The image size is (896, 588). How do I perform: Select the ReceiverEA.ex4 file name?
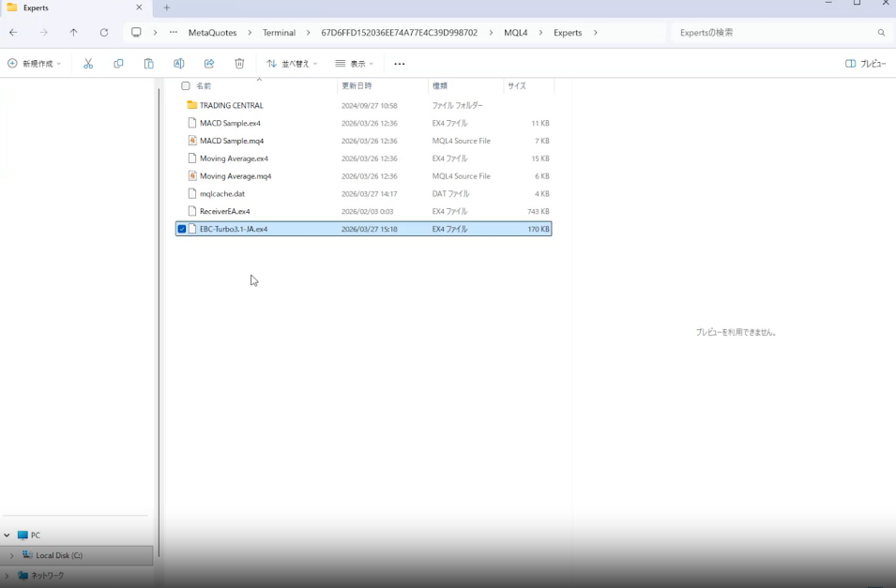pos(224,211)
